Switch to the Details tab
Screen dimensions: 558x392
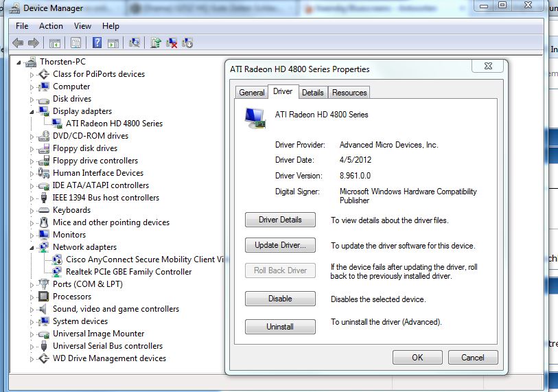point(313,93)
